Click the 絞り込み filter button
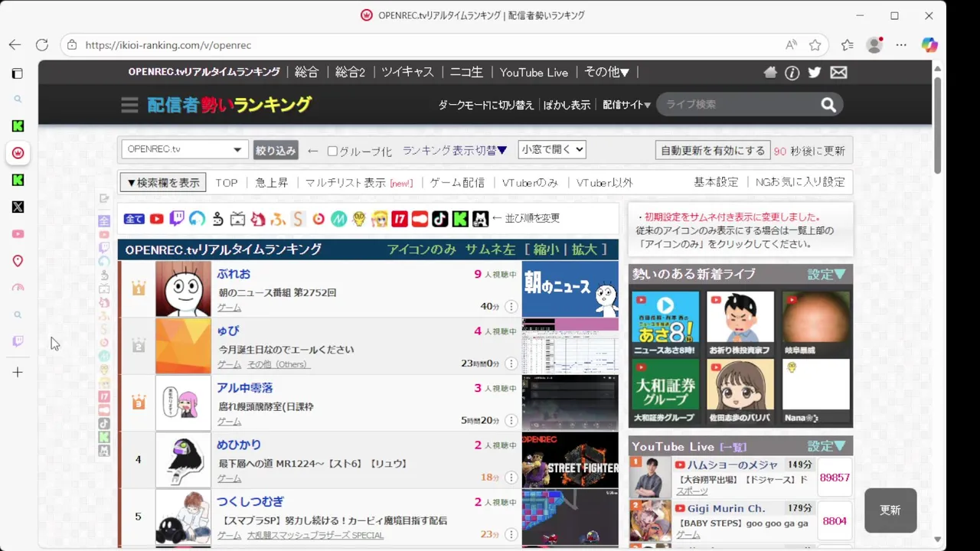Screen dimensions: 980x551 pyautogui.click(x=276, y=151)
